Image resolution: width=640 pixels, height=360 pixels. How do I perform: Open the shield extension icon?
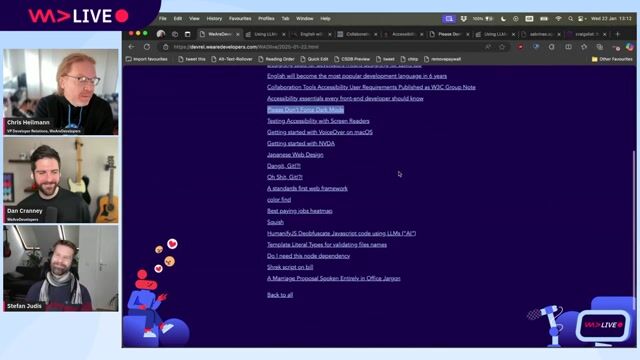click(536, 47)
